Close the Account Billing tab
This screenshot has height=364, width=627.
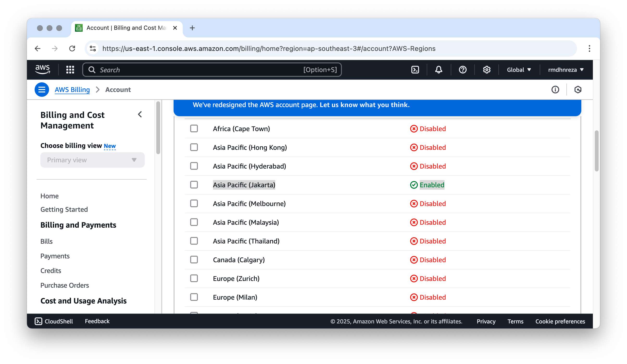[x=175, y=28]
